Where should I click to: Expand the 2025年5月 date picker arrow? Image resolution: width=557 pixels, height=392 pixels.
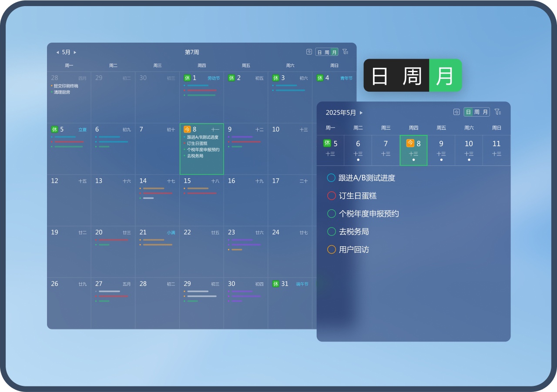point(361,113)
